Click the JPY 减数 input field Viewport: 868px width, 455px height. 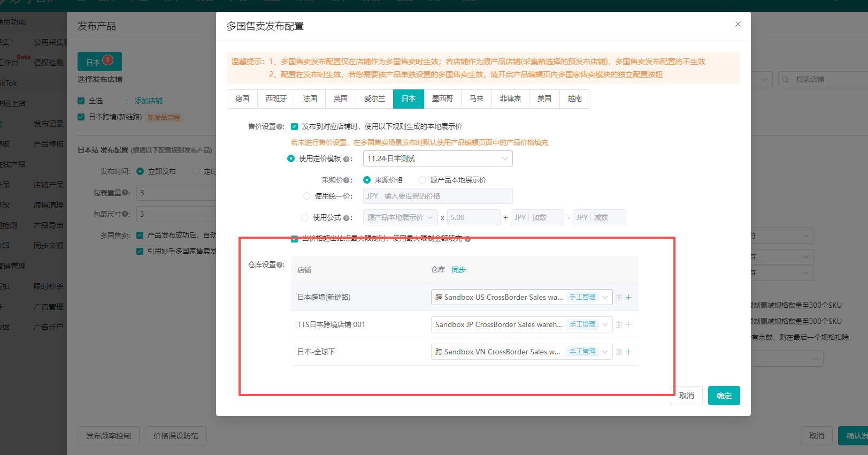tap(600, 217)
